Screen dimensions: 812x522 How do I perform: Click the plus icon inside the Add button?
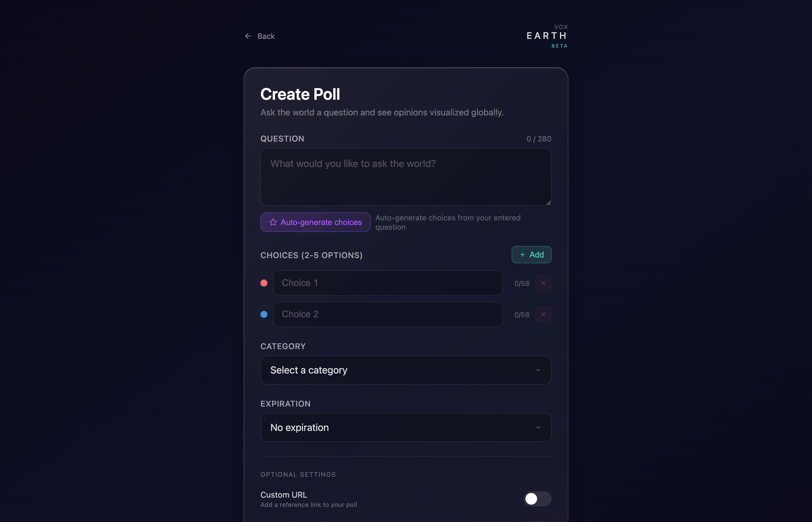click(x=522, y=255)
